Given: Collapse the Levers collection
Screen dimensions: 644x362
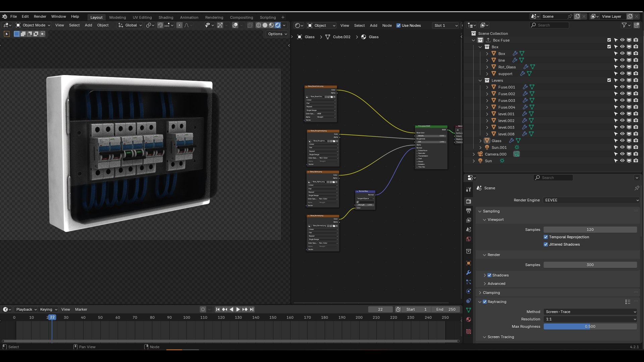Looking at the screenshot, I should [480, 80].
